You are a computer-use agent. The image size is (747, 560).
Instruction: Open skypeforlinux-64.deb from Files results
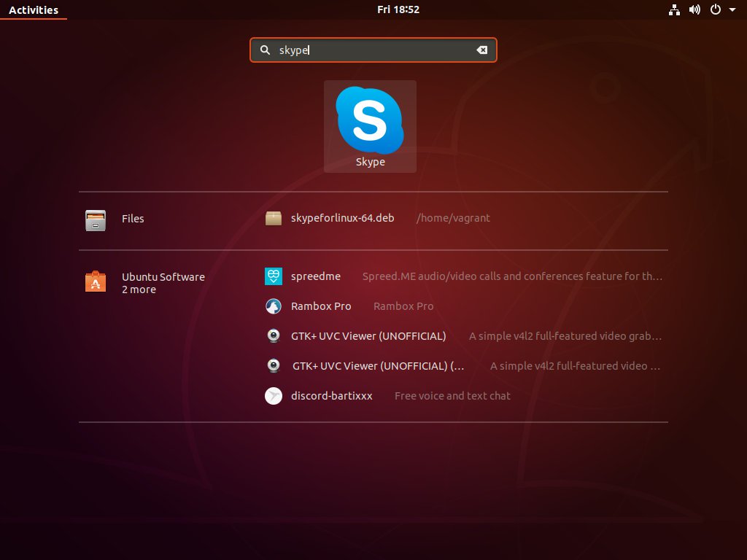pyautogui.click(x=344, y=217)
